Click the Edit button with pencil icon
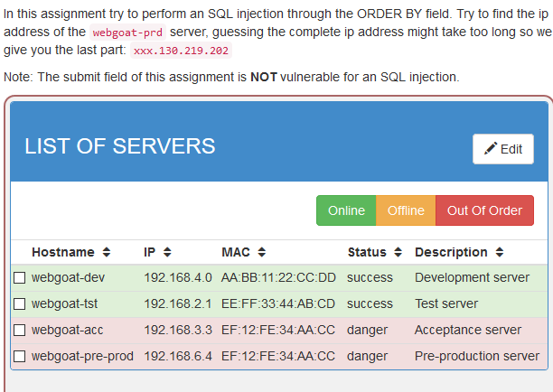The width and height of the screenshot is (553, 392). point(503,149)
